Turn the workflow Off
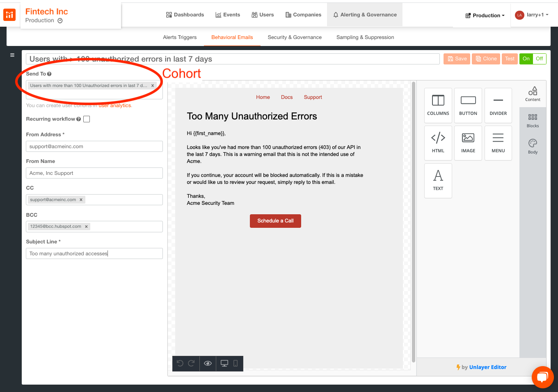558x392 pixels. click(540, 59)
